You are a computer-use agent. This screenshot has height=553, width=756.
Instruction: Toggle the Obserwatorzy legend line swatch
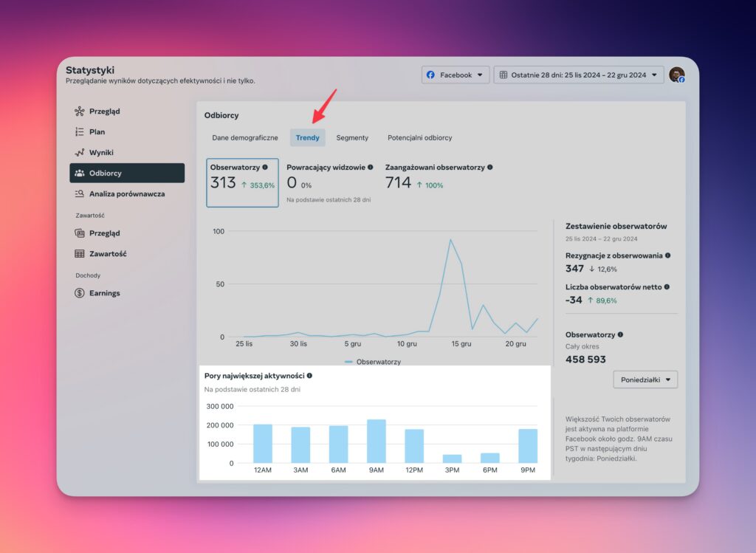click(x=348, y=363)
